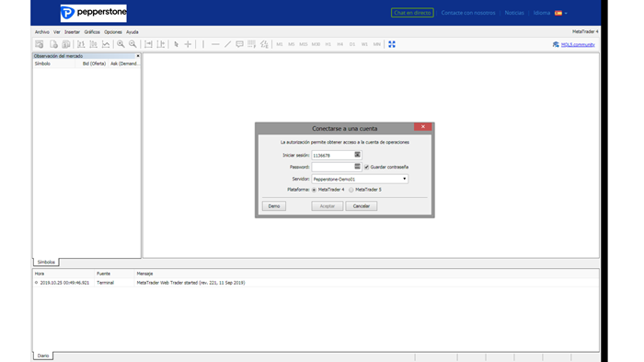Select line chart display icon

coord(106,44)
